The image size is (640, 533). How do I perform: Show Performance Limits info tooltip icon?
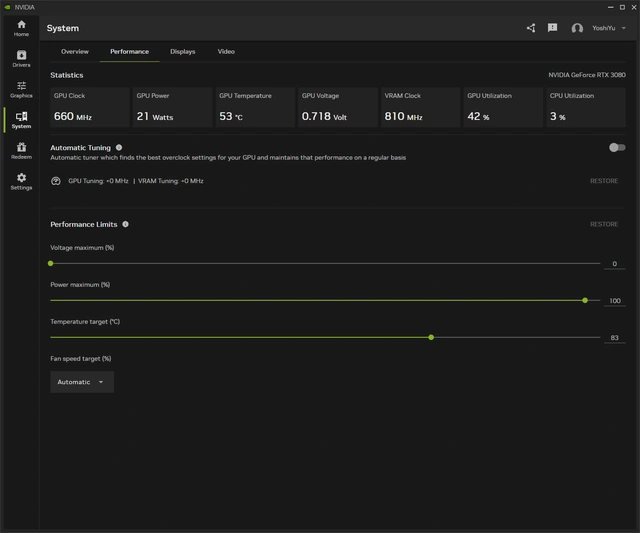[x=125, y=224]
